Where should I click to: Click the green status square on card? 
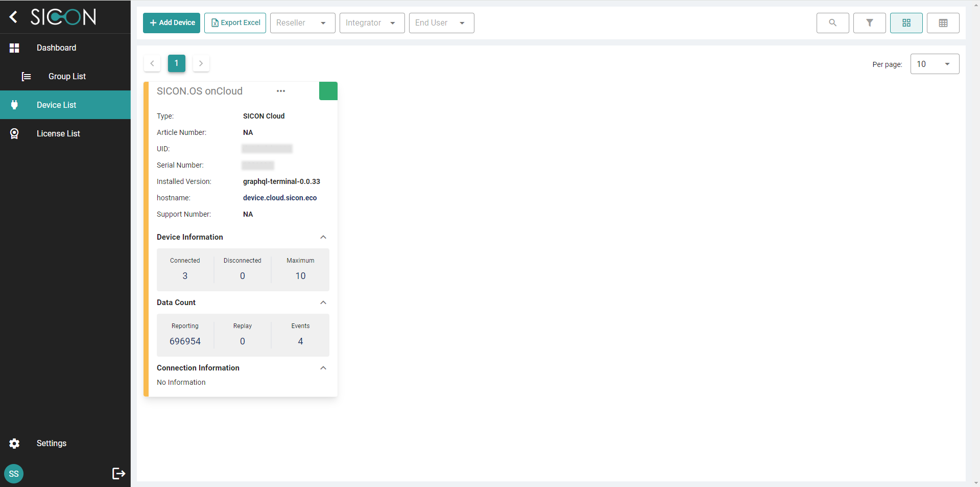328,91
